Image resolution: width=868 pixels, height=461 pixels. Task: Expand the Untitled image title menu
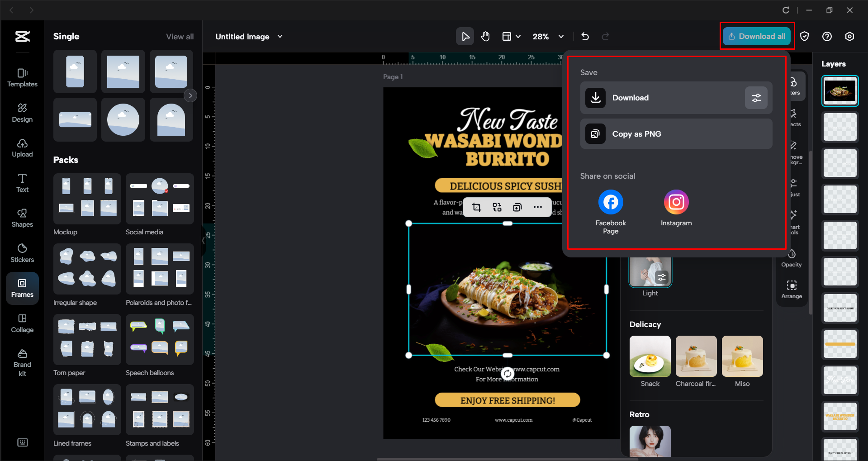point(280,36)
